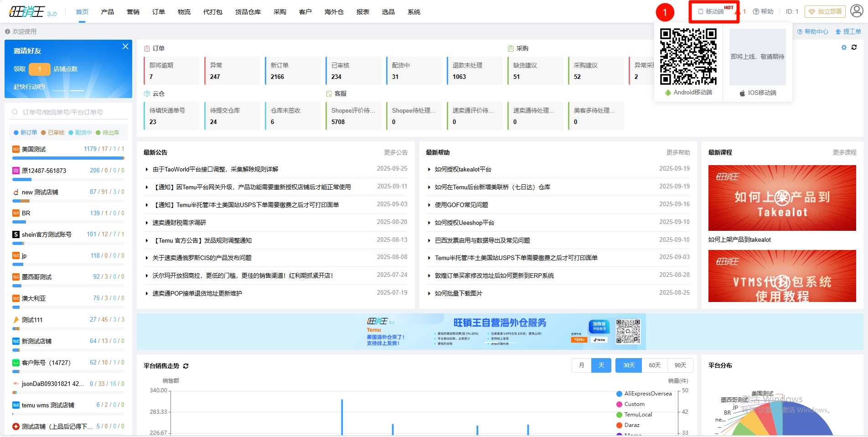Image resolution: width=868 pixels, height=437 pixels.
Task: Open the 系统 menu
Action: point(414,12)
